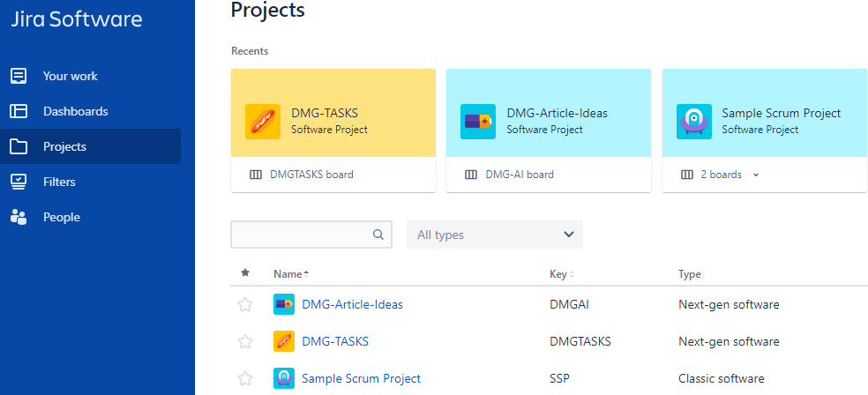Click the DMGTASKS key cell

[x=580, y=341]
